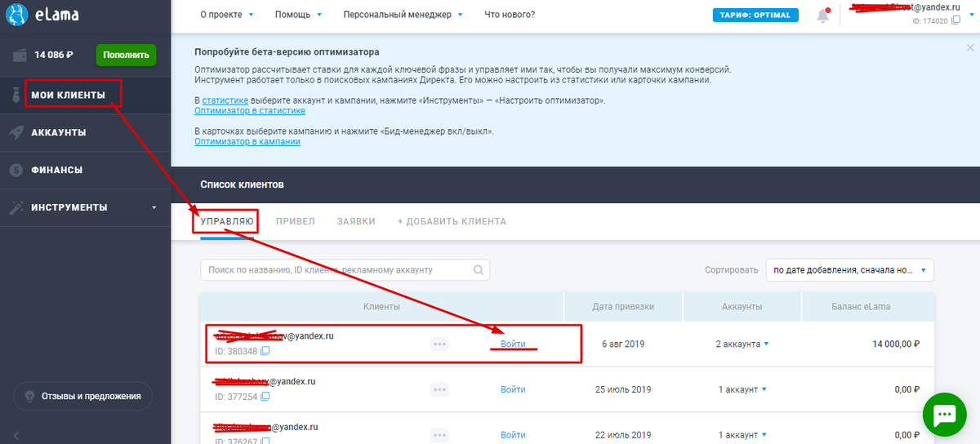Click the coin icon beside Финансы
Image resolution: width=980 pixels, height=444 pixels.
[x=16, y=171]
